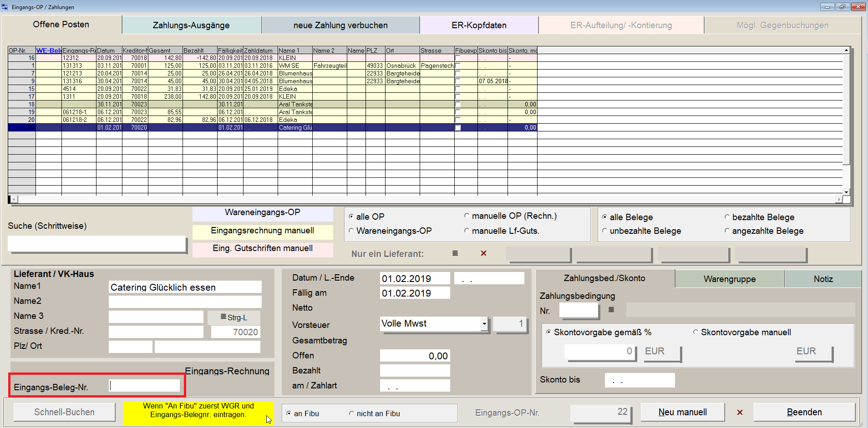Viewport: 868px width, 428px height.
Task: Click manual Skonto EUR button
Action: pyautogui.click(x=814, y=352)
